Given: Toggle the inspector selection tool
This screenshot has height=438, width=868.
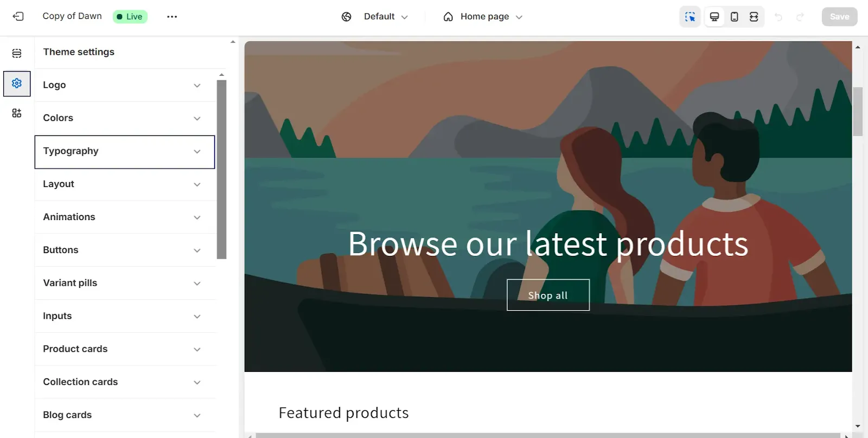Looking at the screenshot, I should click(x=690, y=17).
